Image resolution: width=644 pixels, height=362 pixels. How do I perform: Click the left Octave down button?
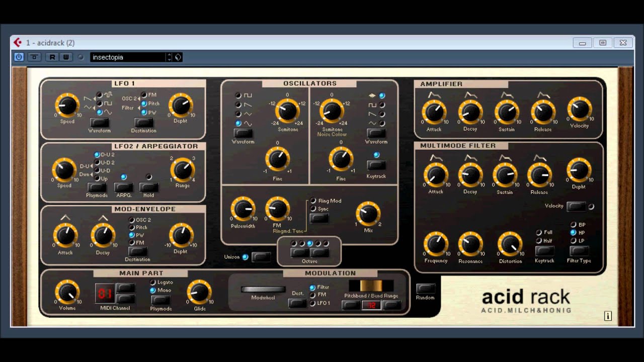pos(300,252)
